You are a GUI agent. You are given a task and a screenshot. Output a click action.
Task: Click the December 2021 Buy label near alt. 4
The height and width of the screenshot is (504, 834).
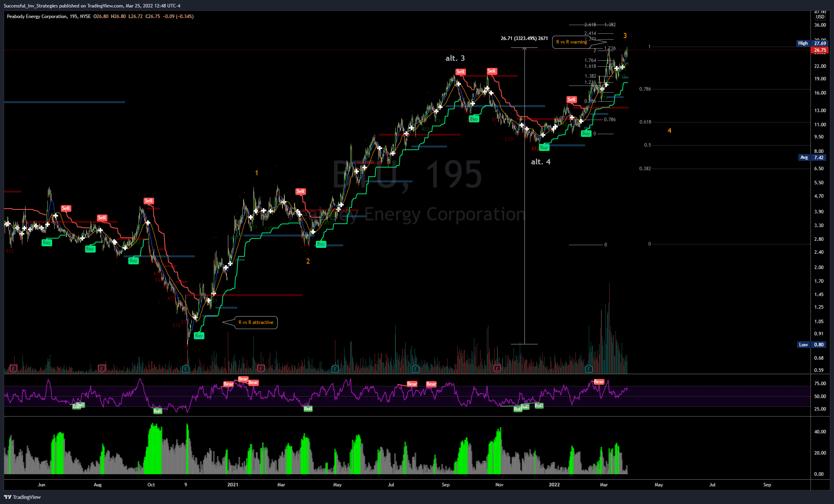(x=544, y=147)
